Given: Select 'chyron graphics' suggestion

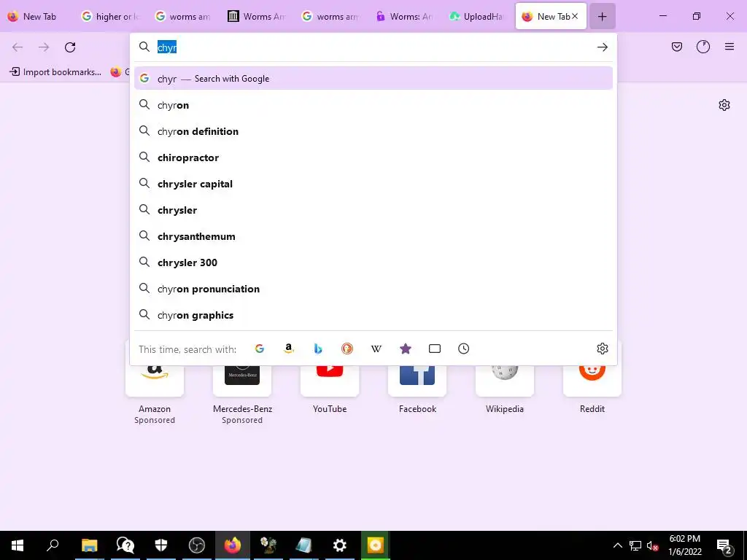Looking at the screenshot, I should pos(373,315).
